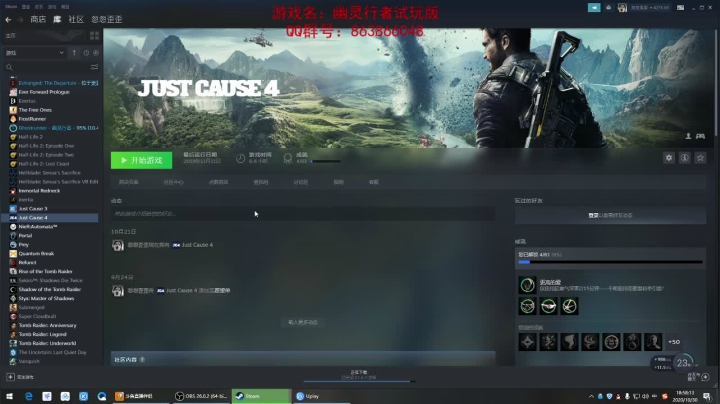The height and width of the screenshot is (404, 720).
Task: Open Windows Start button
Action: [x=9, y=396]
